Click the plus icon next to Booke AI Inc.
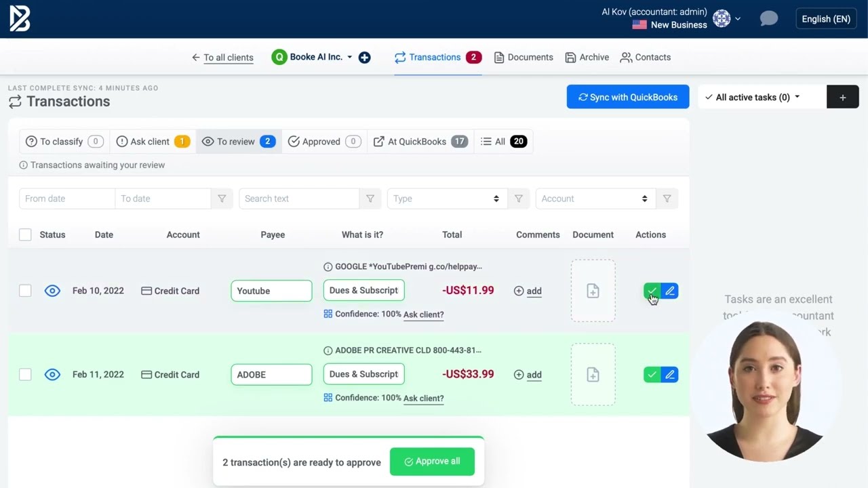Viewport: 868px width, 488px height. point(364,58)
